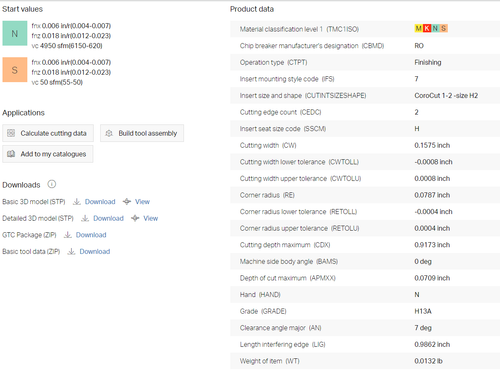
Task: Click download icon for Detailed 3D model
Action: [x=85, y=218]
